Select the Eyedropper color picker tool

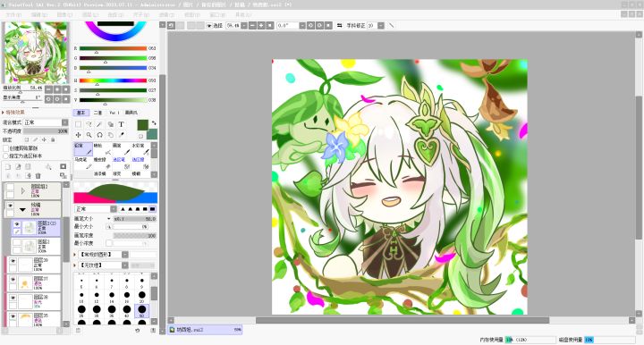click(x=121, y=135)
